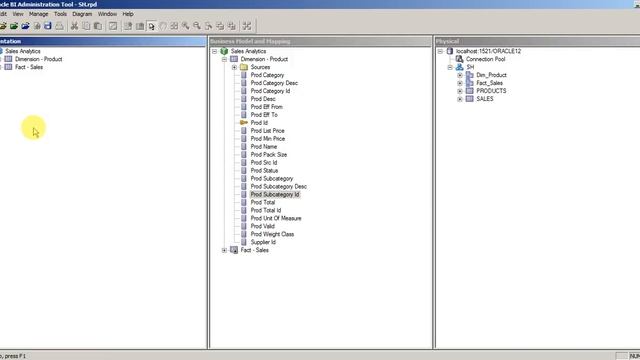This screenshot has width=640, height=360.
Task: Select the Prod Weight Class column
Action: pos(272,234)
